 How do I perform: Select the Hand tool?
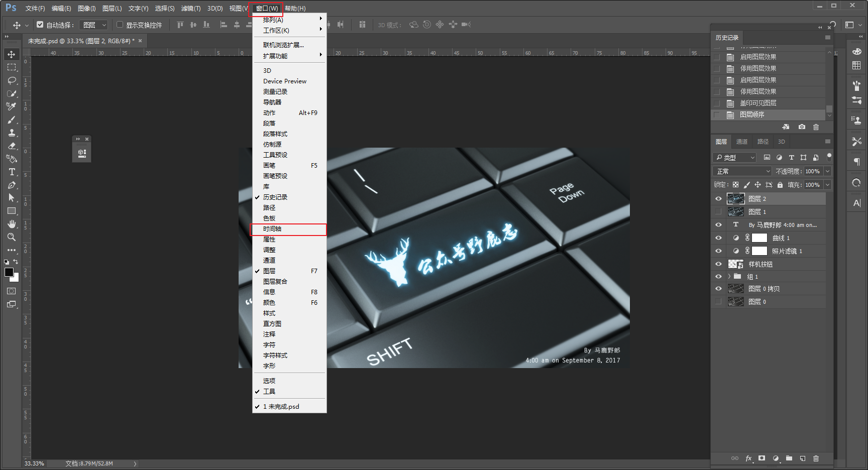point(12,224)
